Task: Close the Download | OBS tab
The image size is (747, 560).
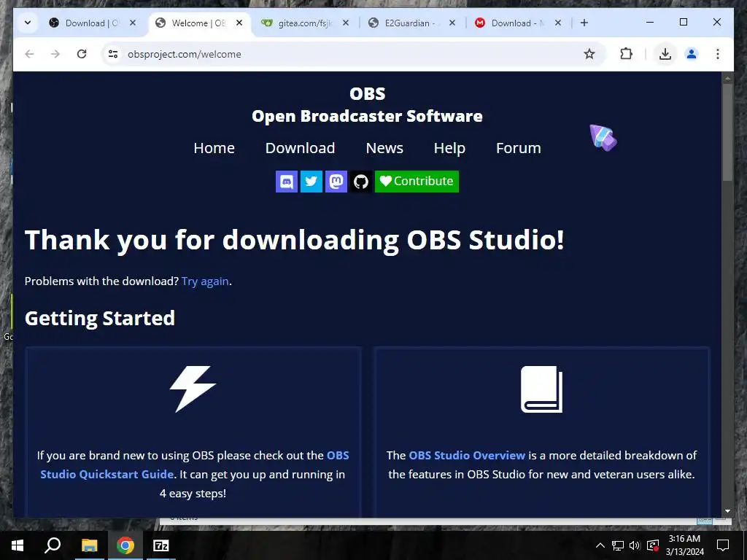Action: coord(133,23)
